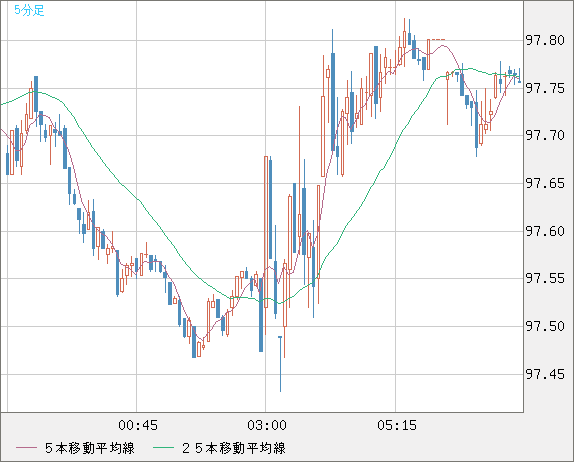Select the 97.80 price axis label
The image size is (574, 462).
[x=545, y=40]
